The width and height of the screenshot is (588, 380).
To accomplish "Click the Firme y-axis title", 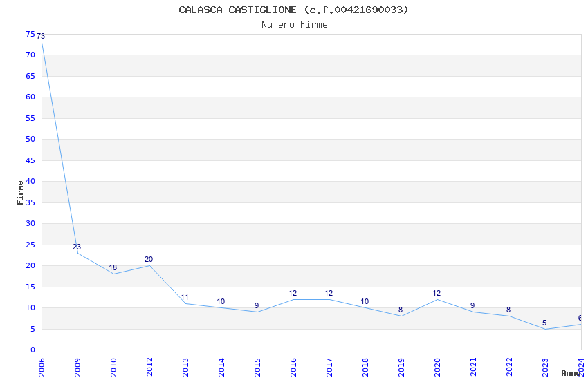I will (x=20, y=193).
